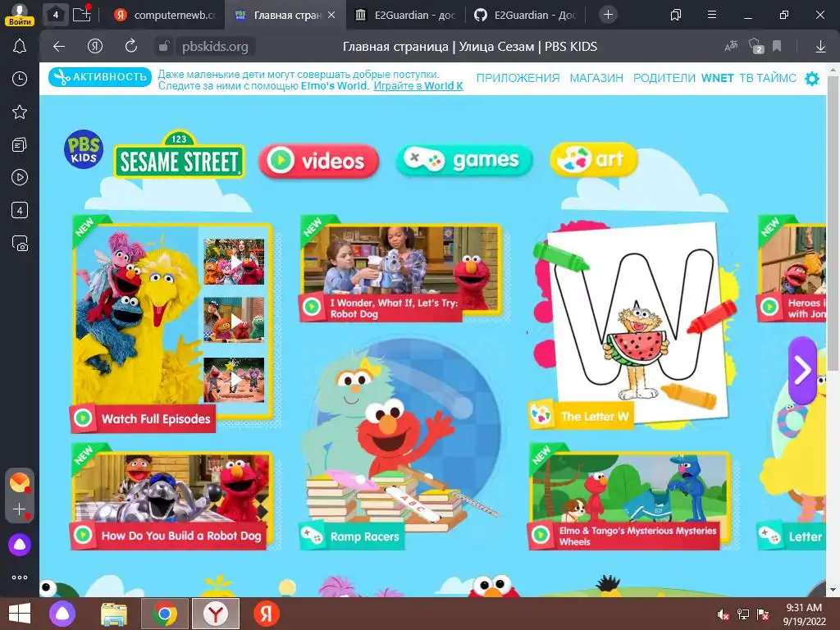The image size is (840, 630).
Task: Follow the Играйте в World K link
Action: (418, 85)
